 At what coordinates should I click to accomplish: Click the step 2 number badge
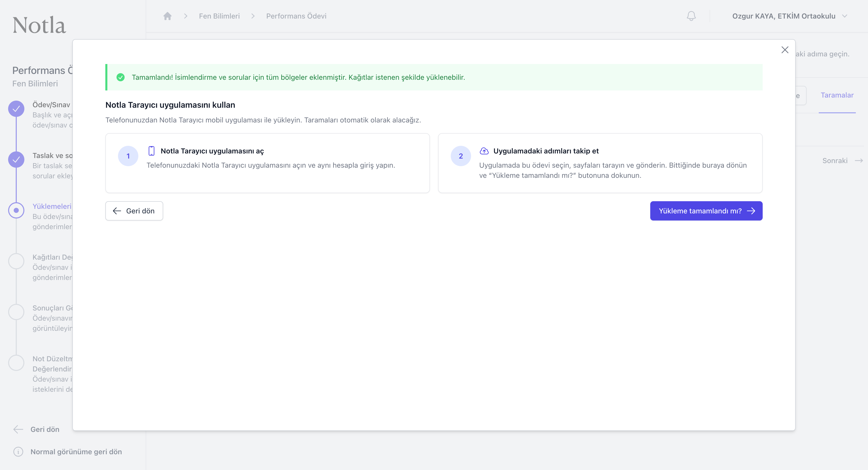coord(461,156)
